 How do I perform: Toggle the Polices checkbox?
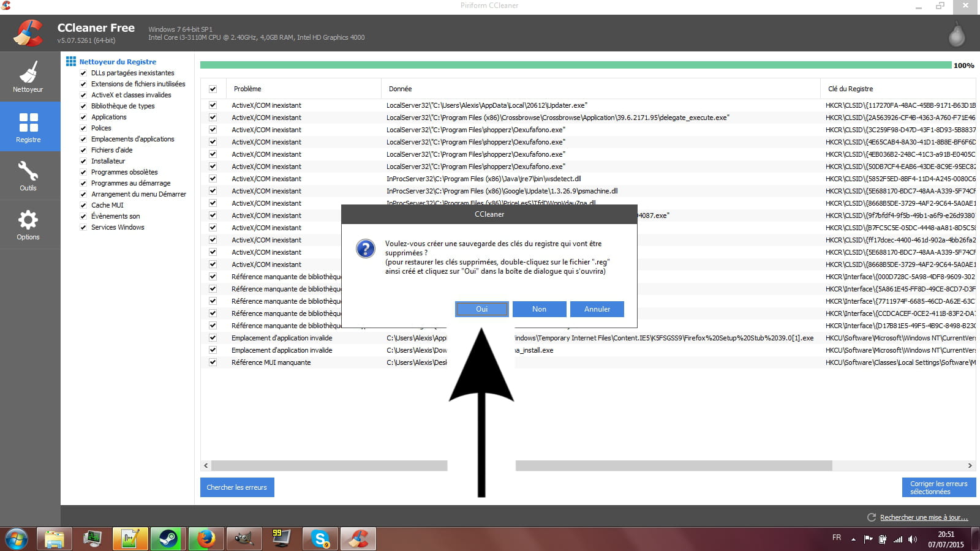[x=83, y=128]
